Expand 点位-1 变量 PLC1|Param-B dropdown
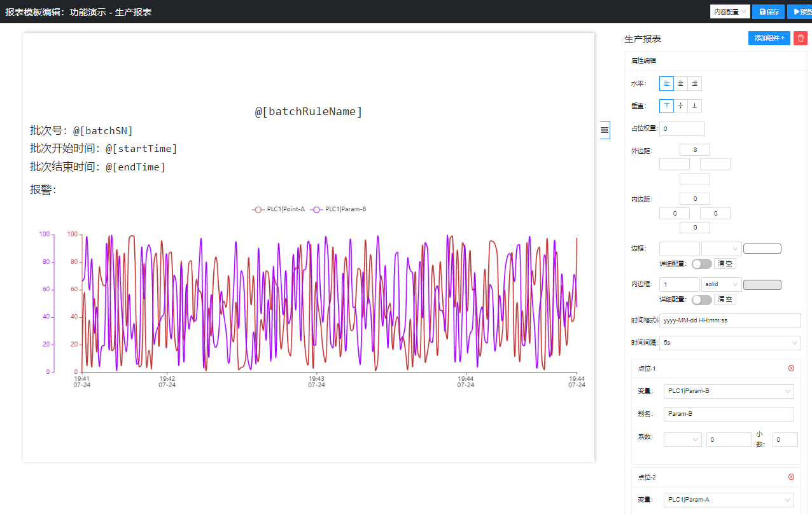 (x=728, y=391)
